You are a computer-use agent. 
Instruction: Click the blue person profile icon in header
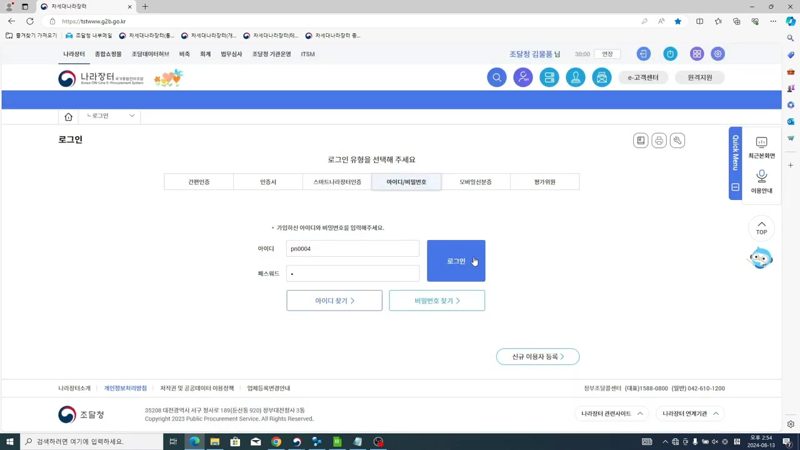pos(576,78)
